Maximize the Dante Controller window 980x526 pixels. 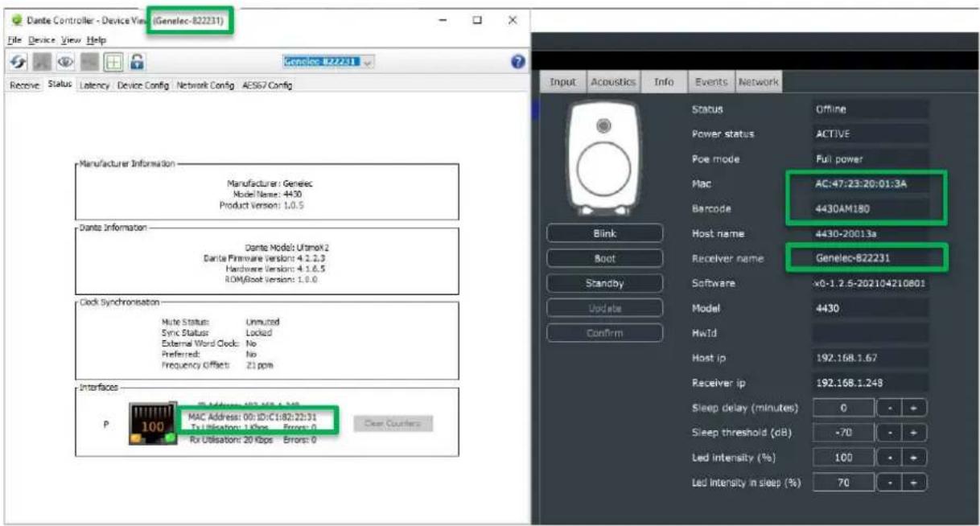tap(477, 20)
